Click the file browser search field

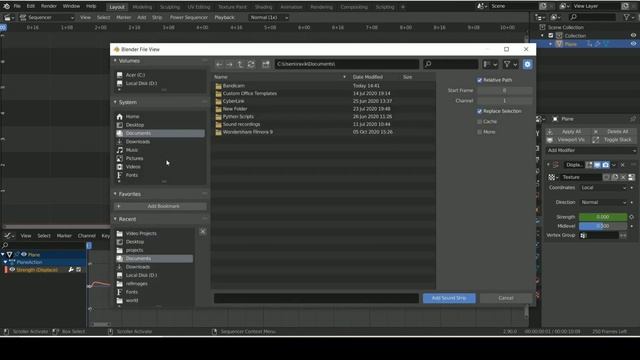tap(451, 64)
